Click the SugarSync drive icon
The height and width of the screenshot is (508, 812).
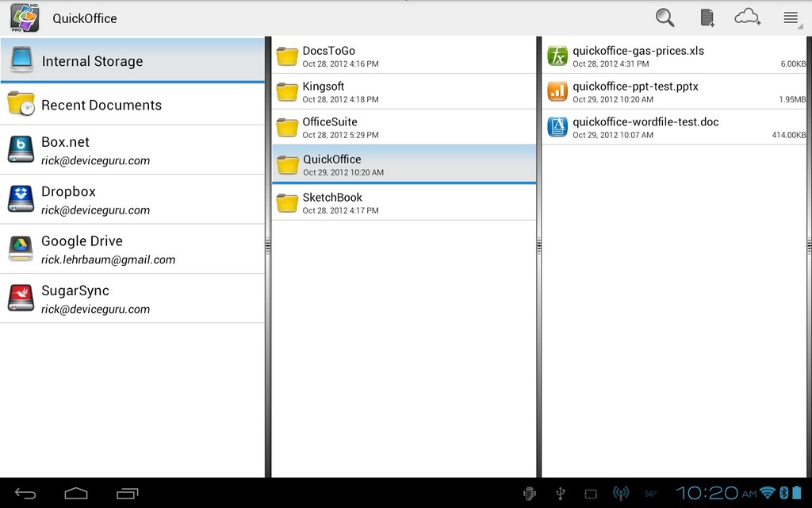click(x=21, y=298)
